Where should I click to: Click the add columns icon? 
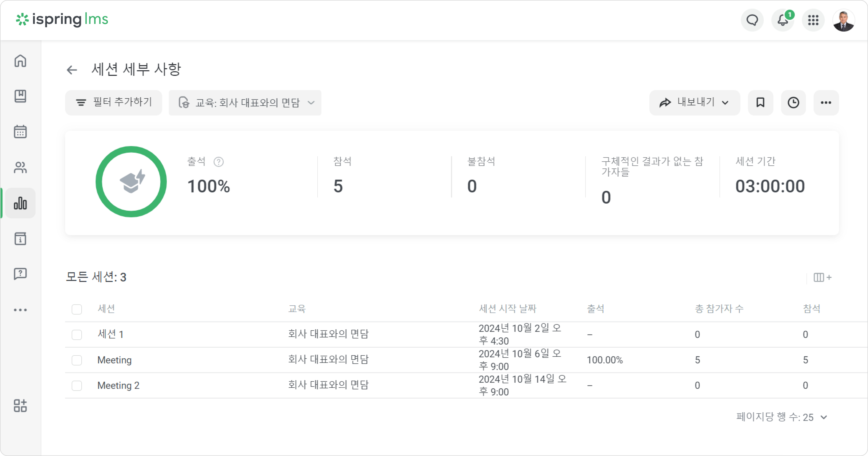(822, 277)
